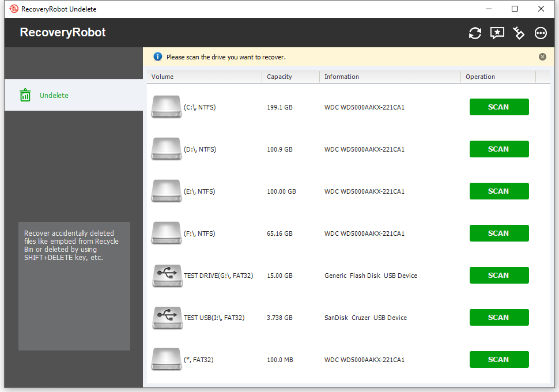Scan the TEST USB I: drive
This screenshot has height=392, width=559.
click(x=498, y=317)
